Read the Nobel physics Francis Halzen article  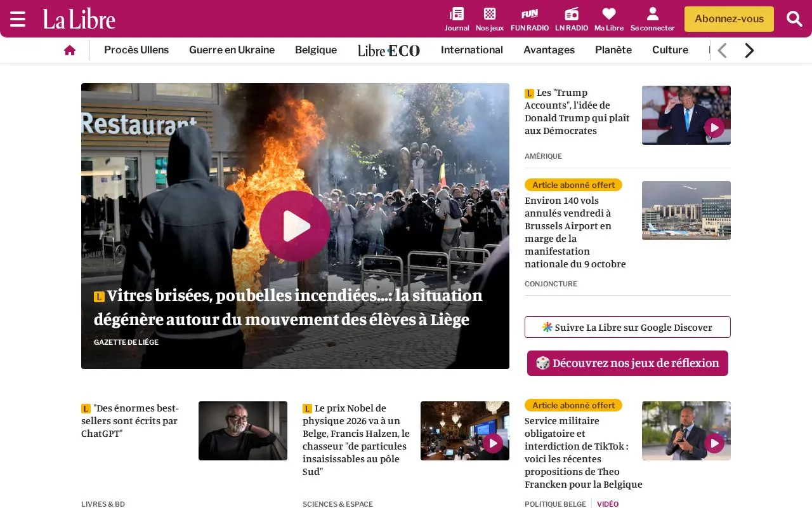coord(357,439)
